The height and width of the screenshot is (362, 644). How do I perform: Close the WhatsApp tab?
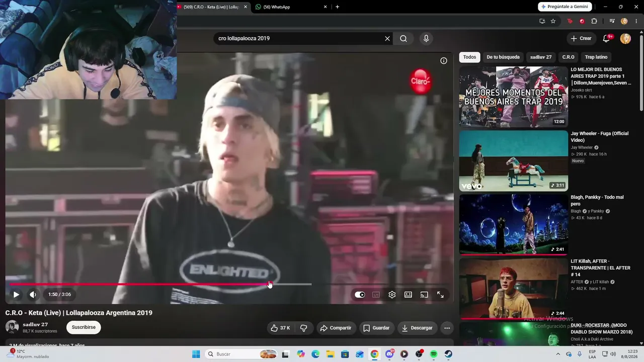point(326,7)
